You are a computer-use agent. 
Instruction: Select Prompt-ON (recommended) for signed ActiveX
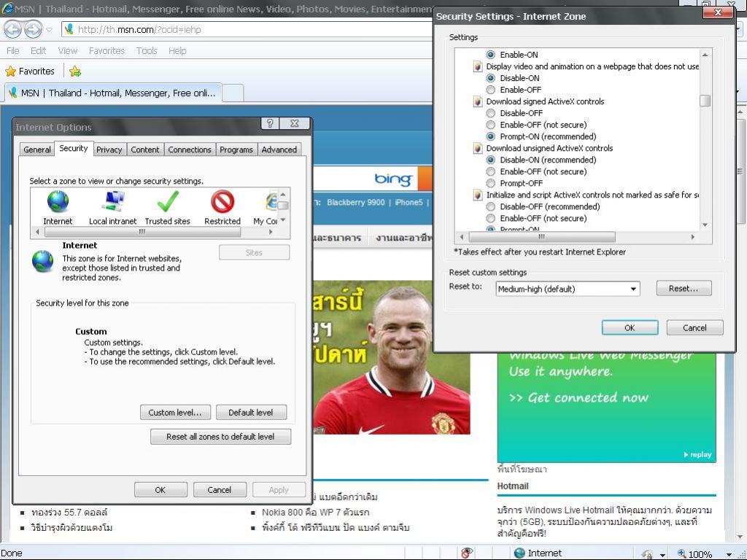(x=491, y=136)
